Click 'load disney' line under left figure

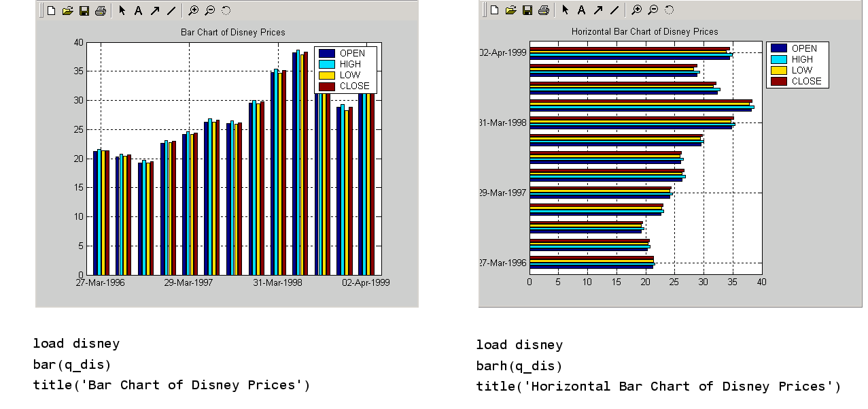pyautogui.click(x=76, y=344)
